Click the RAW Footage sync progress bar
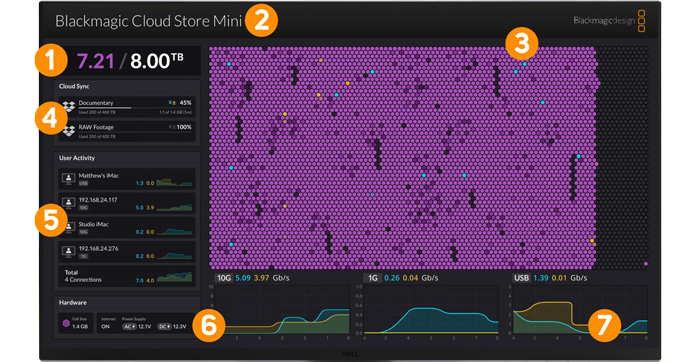 pos(135,133)
